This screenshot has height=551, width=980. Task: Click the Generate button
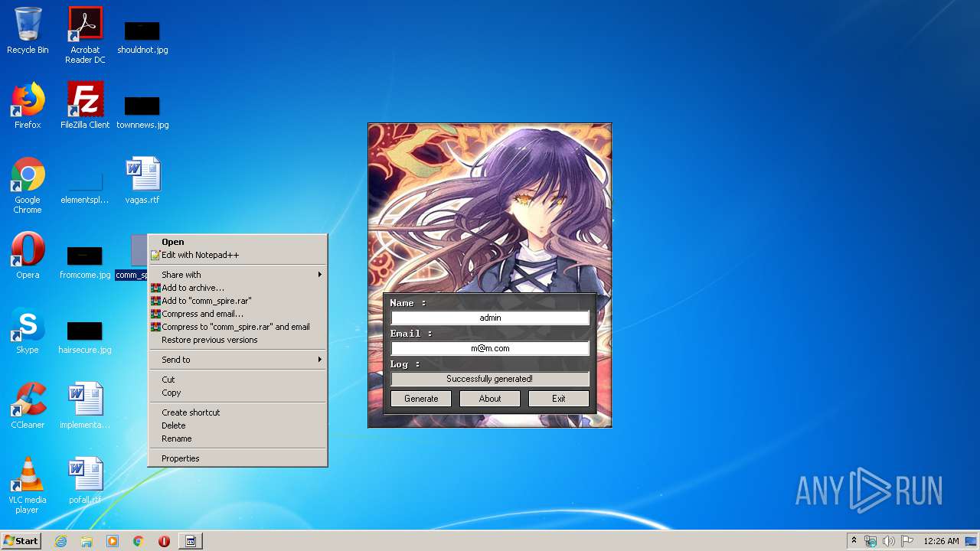pyautogui.click(x=421, y=399)
